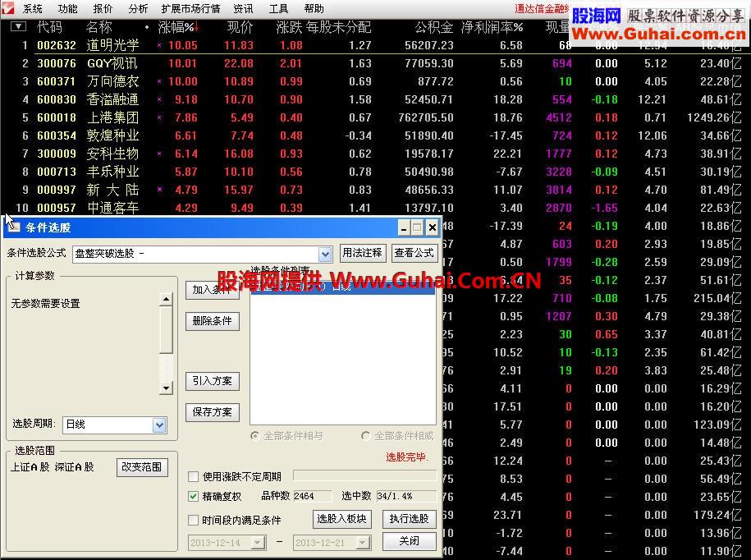Sort by 净利润率% column header
This screenshot has height=560, width=751.
(x=492, y=28)
